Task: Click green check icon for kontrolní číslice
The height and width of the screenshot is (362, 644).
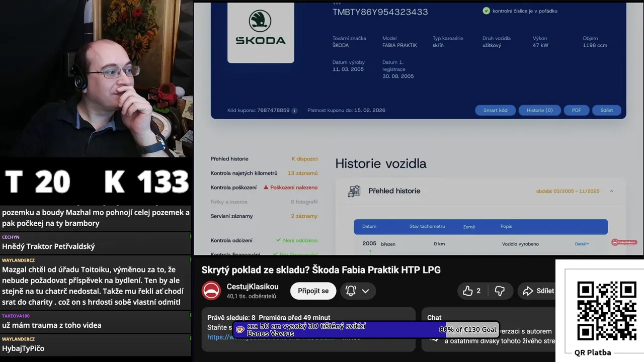Action: (486, 11)
